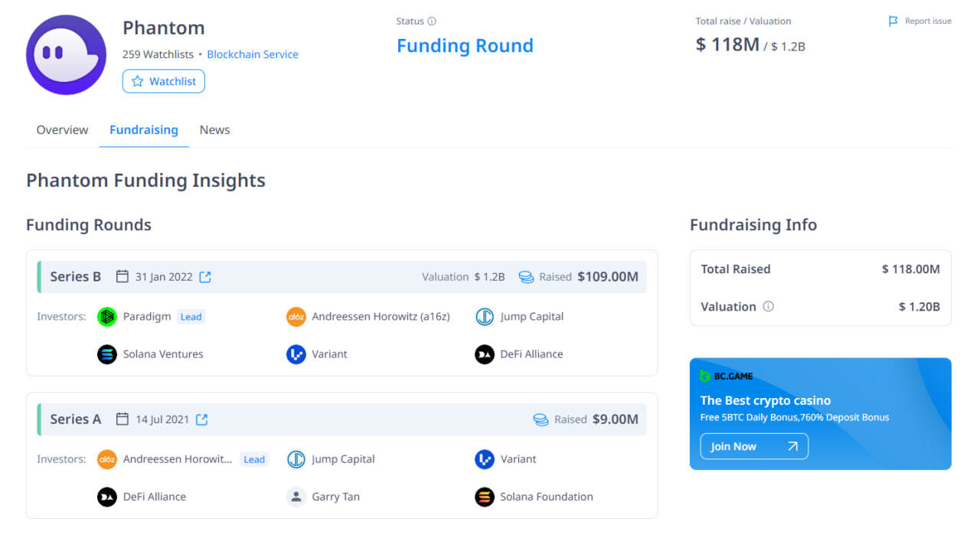Click Join Now in the BC.GAME ad

coord(754,446)
